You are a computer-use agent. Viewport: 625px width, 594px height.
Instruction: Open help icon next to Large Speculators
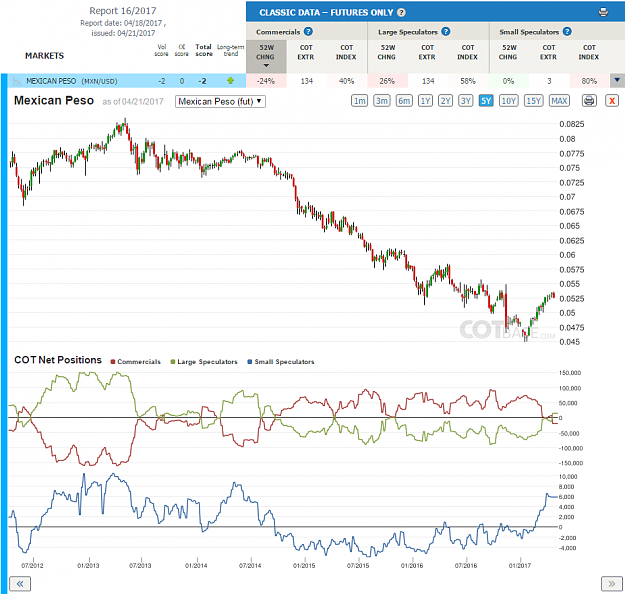click(x=446, y=31)
